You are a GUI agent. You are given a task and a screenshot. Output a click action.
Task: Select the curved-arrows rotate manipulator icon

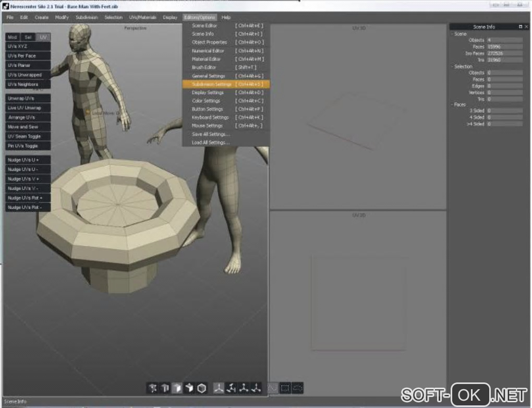(232, 388)
